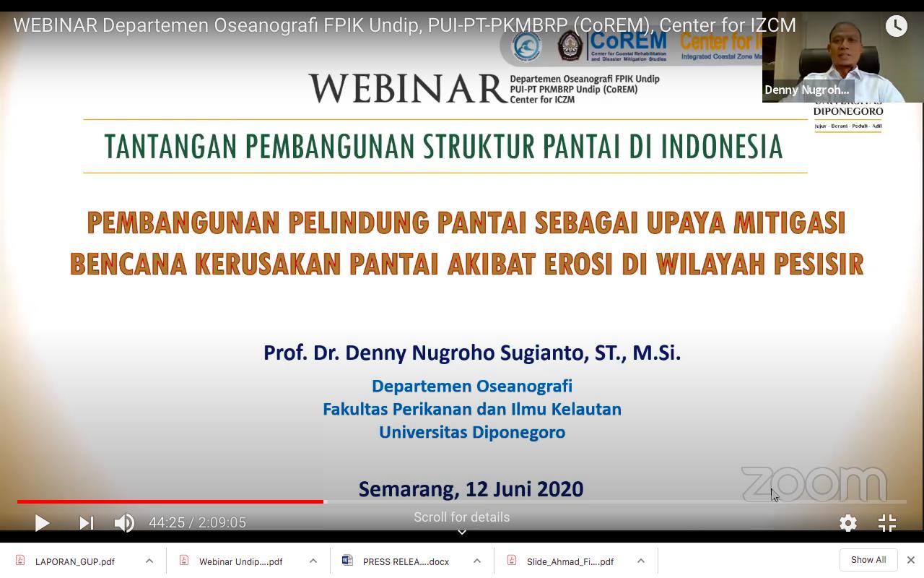
Task: Open Slide_Ahmad_Fi pdf download
Action: 570,561
